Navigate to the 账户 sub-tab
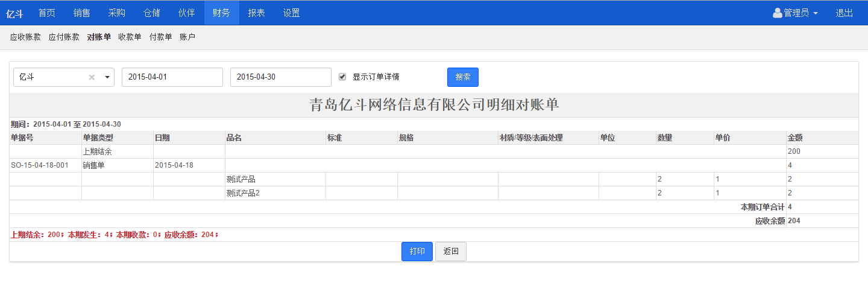The height and width of the screenshot is (304, 868). [187, 37]
